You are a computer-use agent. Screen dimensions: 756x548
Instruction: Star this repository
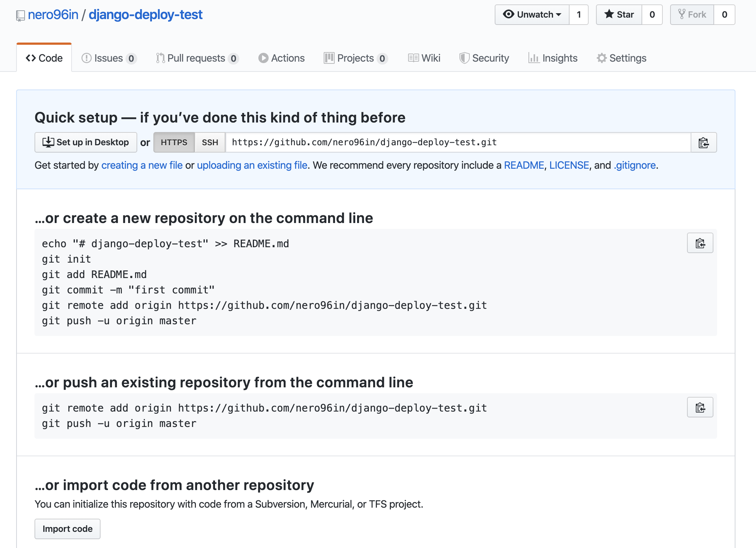[x=619, y=15]
